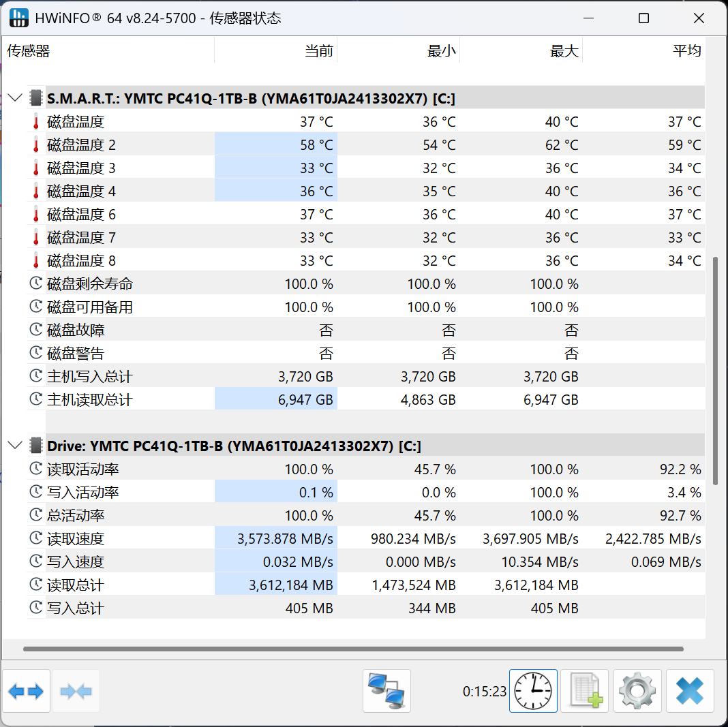
Task: Click thermometer icon of 磁盘温度 2
Action: point(35,144)
